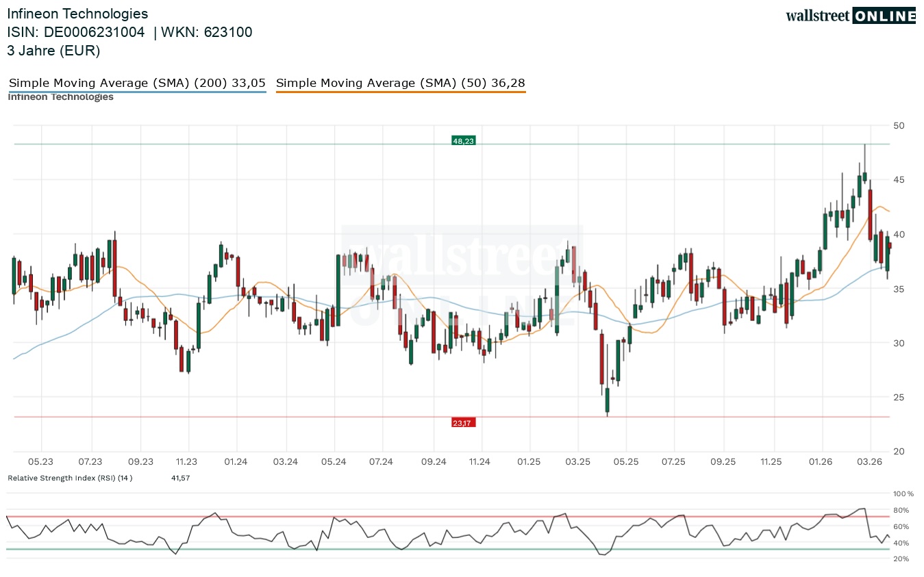Select the Relative Strength Index (RSI) label

[70, 478]
